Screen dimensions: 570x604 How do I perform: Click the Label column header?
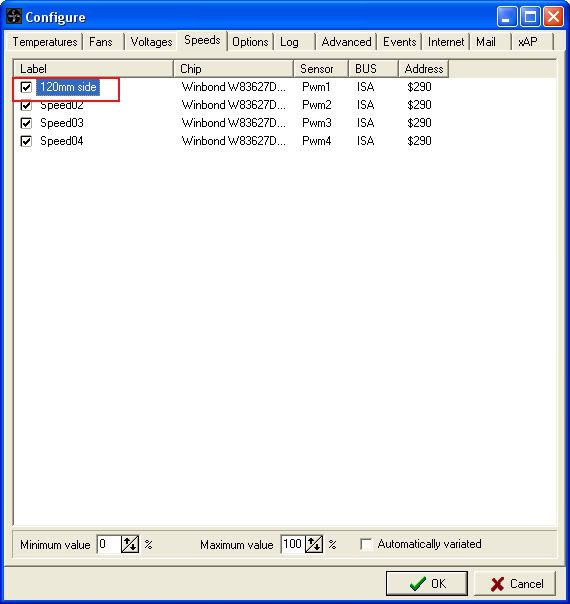pos(93,69)
